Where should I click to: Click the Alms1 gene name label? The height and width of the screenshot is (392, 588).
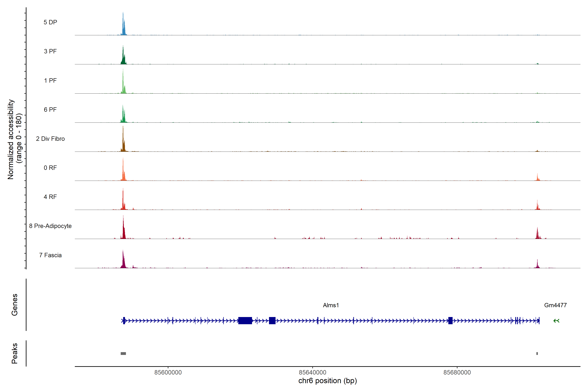pos(331,305)
